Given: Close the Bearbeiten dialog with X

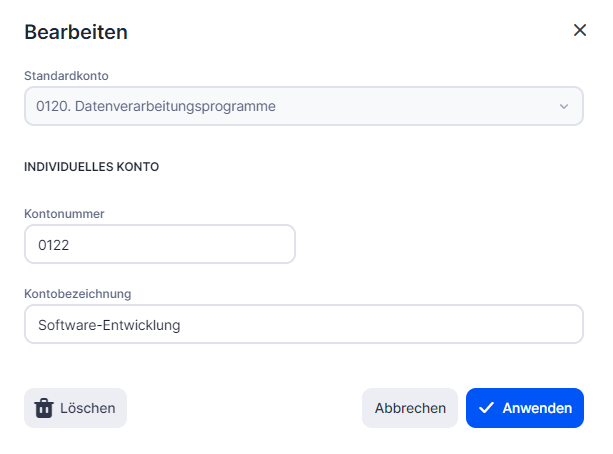Looking at the screenshot, I should click(580, 30).
